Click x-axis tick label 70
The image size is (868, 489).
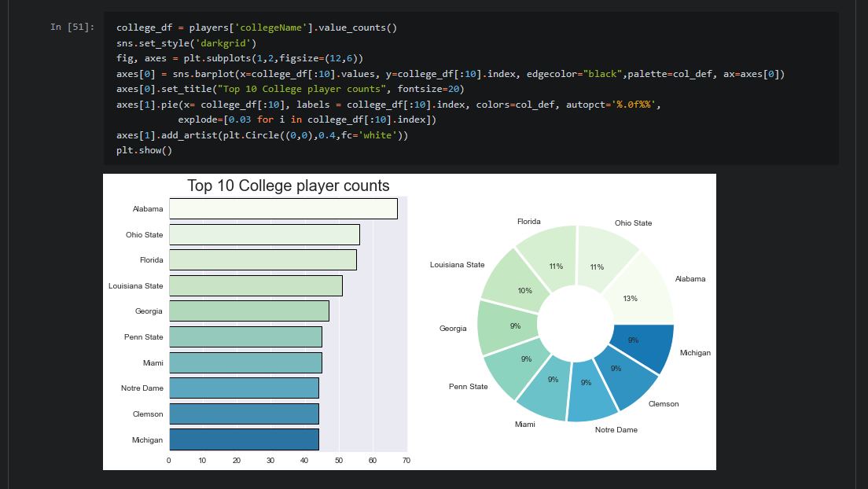(406, 461)
